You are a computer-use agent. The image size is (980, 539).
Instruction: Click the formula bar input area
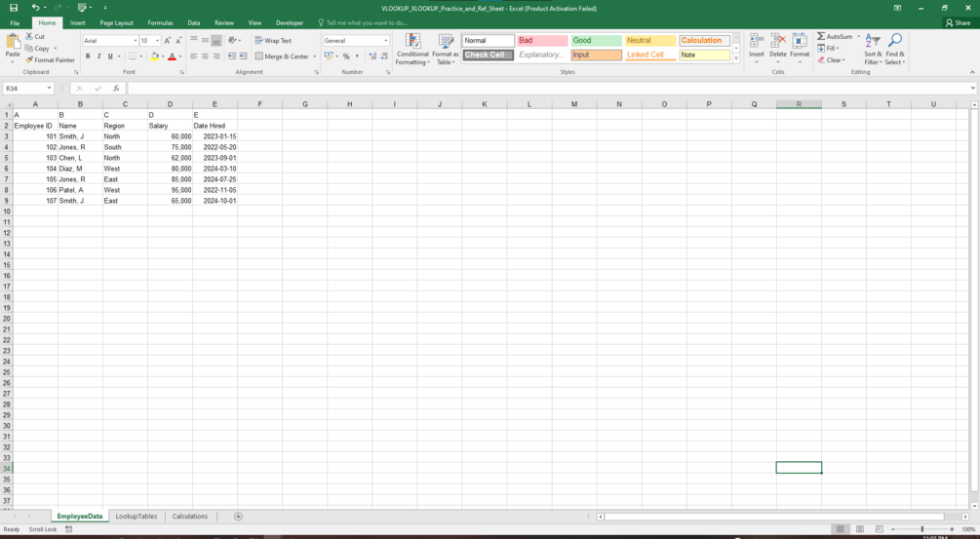click(x=547, y=89)
